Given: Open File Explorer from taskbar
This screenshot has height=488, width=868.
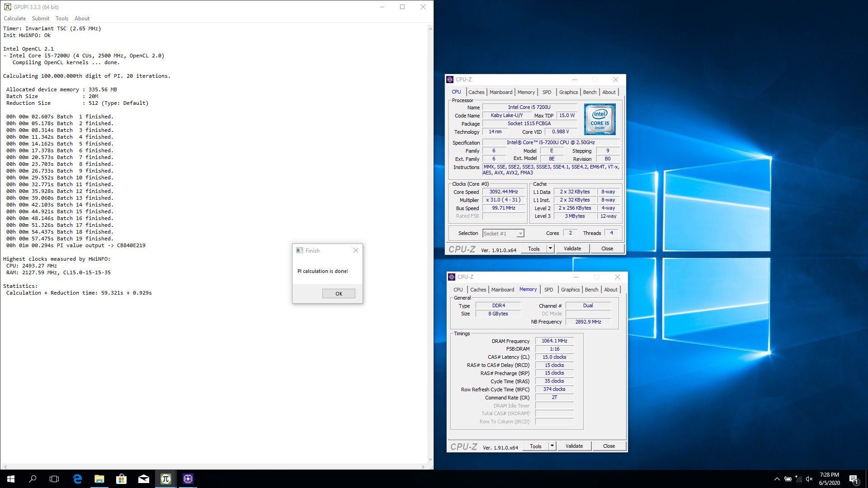Looking at the screenshot, I should (x=99, y=479).
